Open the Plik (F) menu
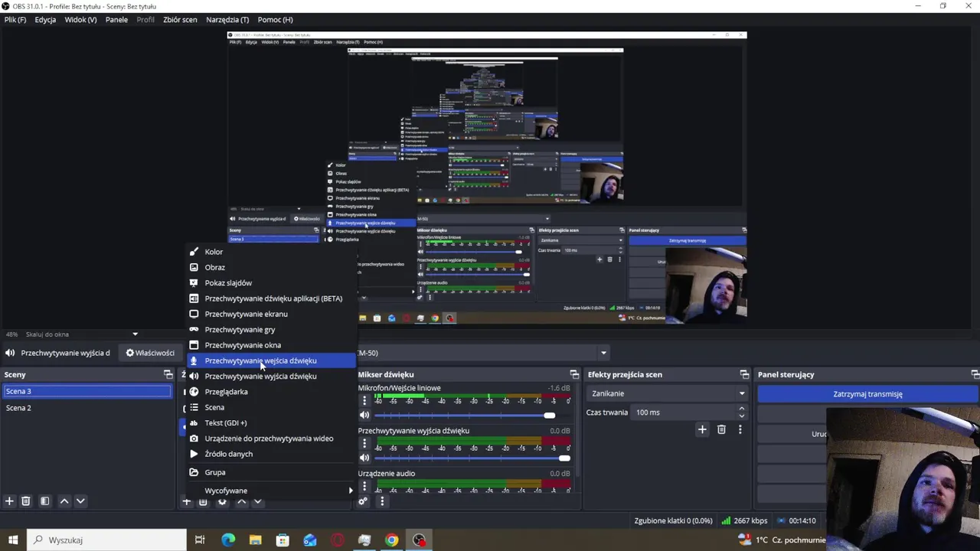The image size is (980, 551). 15,20
